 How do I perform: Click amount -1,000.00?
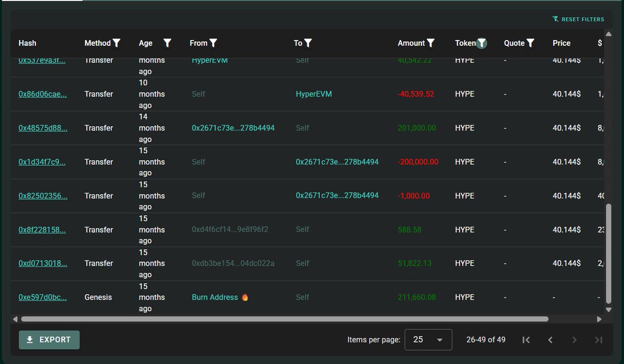point(414,196)
